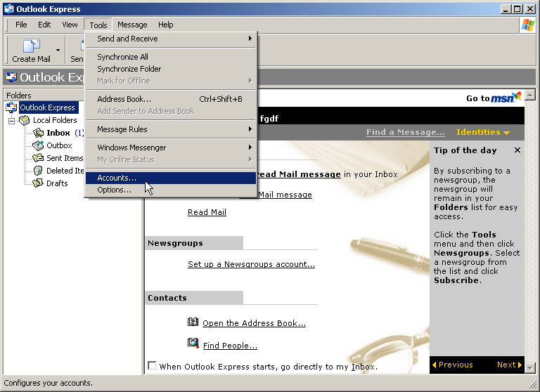Click the Find People magnifier icon
The height and width of the screenshot is (392, 540).
193,343
